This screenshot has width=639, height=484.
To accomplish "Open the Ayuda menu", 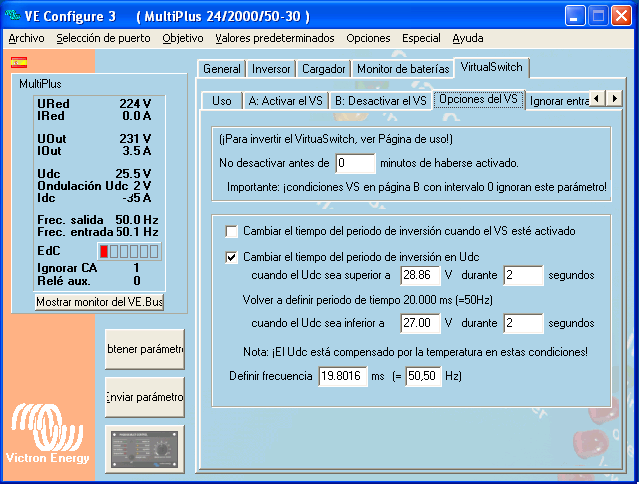I will [468, 38].
